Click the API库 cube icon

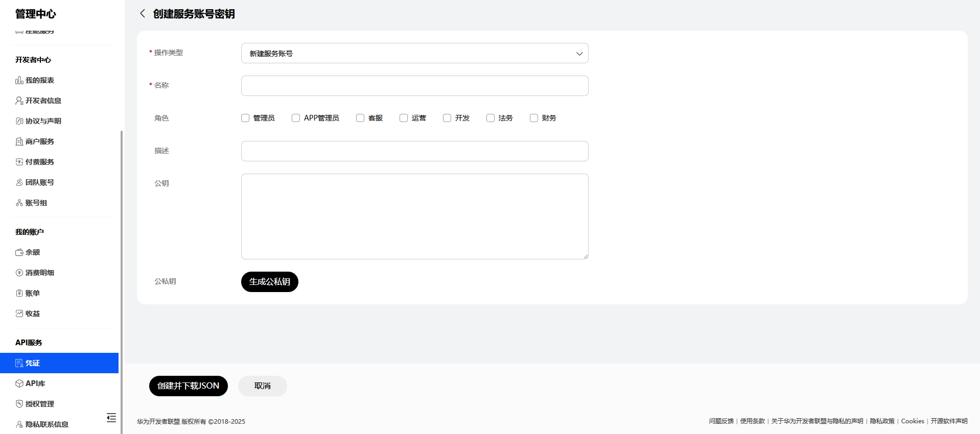pyautogui.click(x=19, y=383)
